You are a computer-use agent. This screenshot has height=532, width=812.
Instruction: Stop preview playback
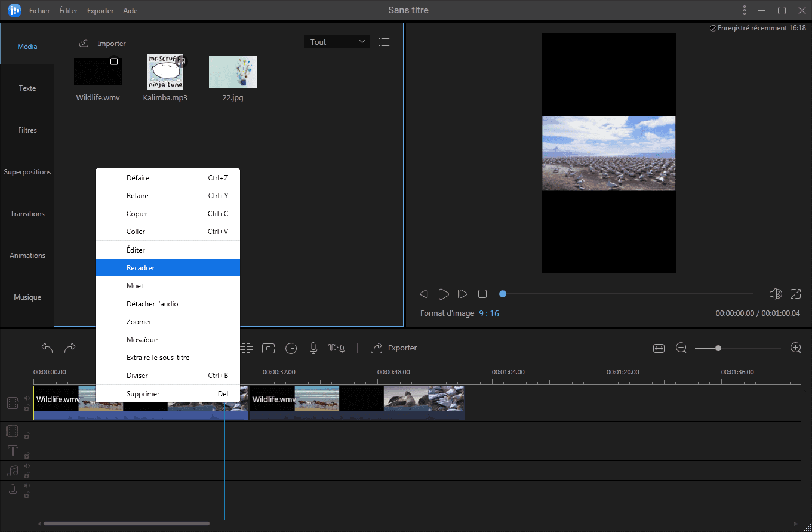click(x=482, y=294)
